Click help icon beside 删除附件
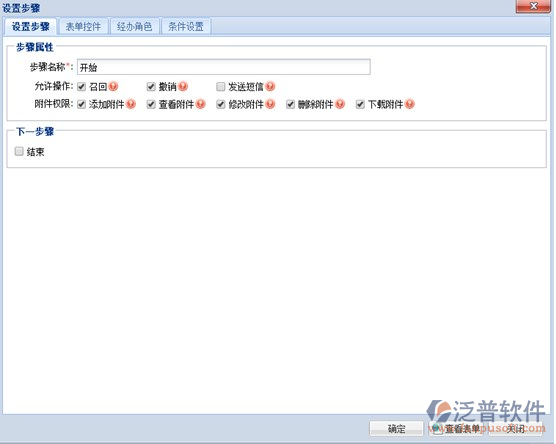This screenshot has width=556, height=444. (340, 104)
